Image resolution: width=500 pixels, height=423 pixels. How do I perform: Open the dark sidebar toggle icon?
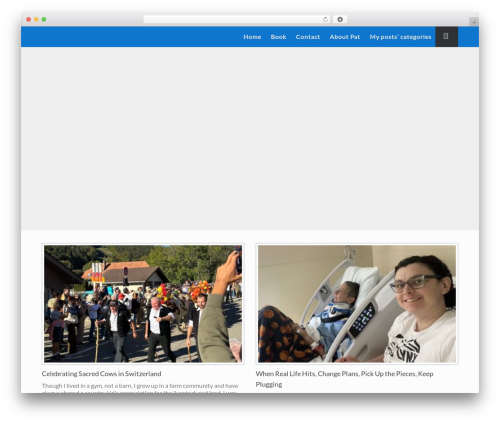446,36
